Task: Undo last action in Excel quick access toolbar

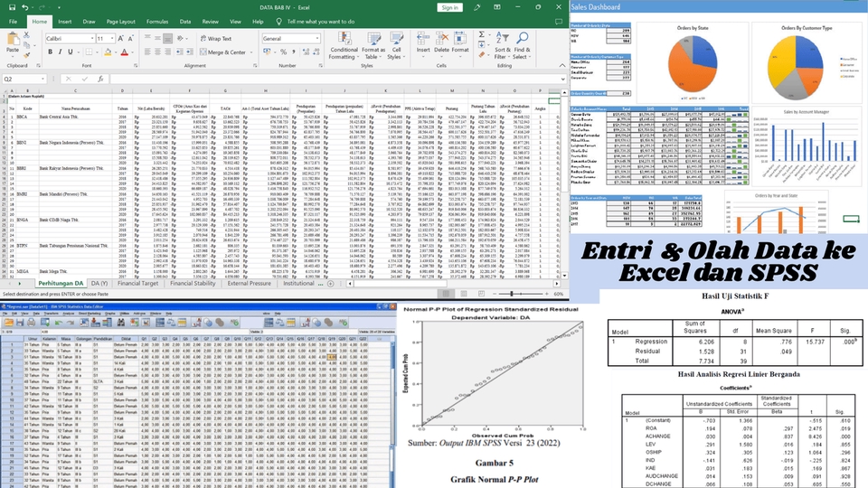Action: 24,7
